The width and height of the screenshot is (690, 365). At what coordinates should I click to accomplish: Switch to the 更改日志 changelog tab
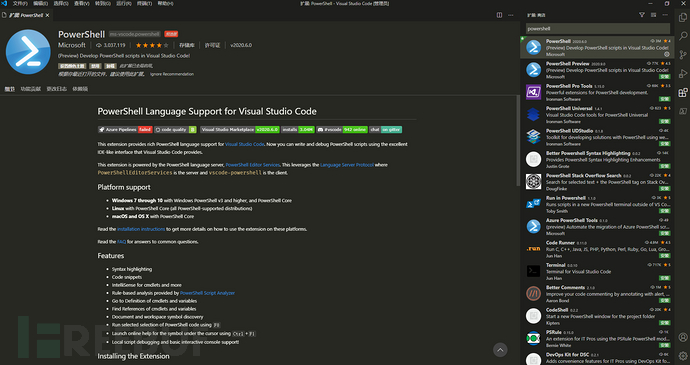click(57, 89)
